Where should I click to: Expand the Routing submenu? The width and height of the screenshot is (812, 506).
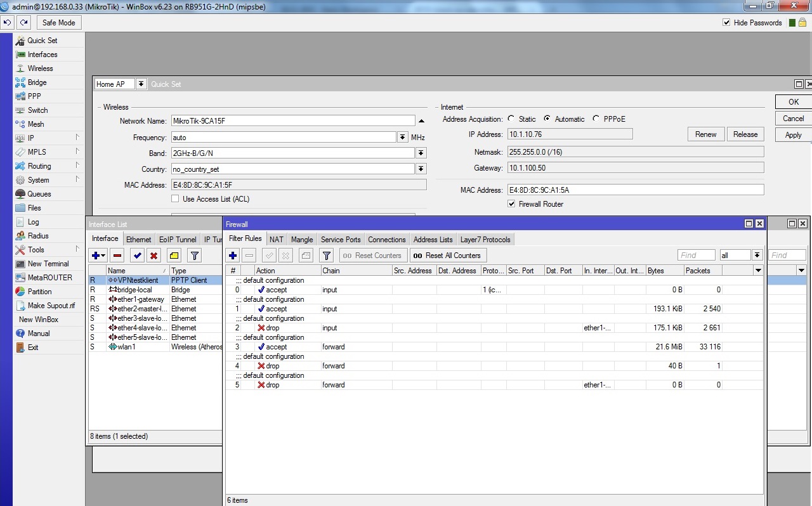coord(48,166)
